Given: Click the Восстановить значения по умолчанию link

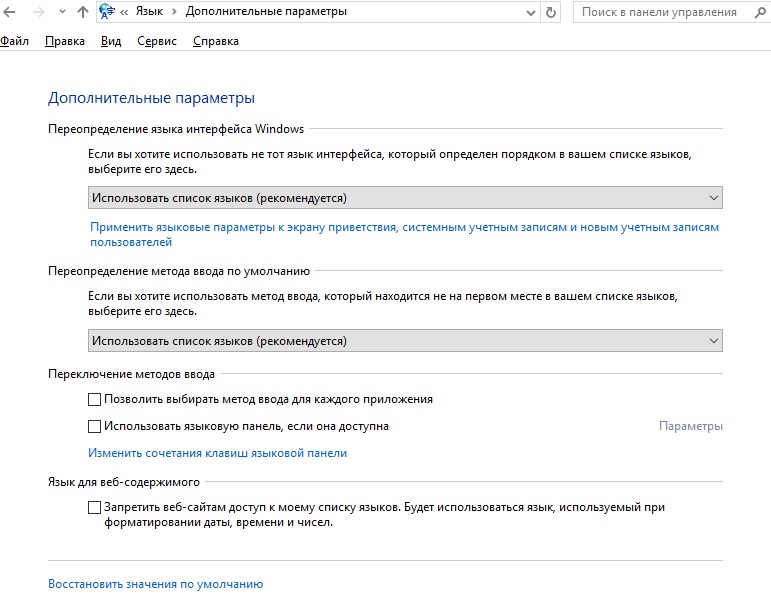Looking at the screenshot, I should [x=155, y=584].
